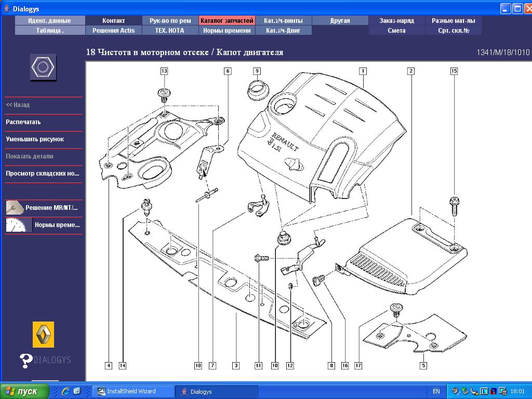Select part callout number 15 box
The width and height of the screenshot is (532, 399).
(454, 71)
